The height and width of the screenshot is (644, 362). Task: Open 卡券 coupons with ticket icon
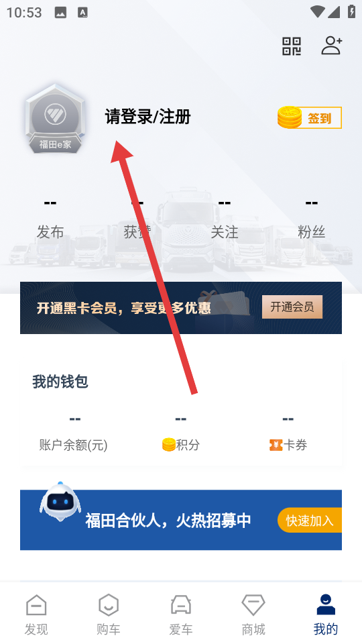(x=288, y=432)
